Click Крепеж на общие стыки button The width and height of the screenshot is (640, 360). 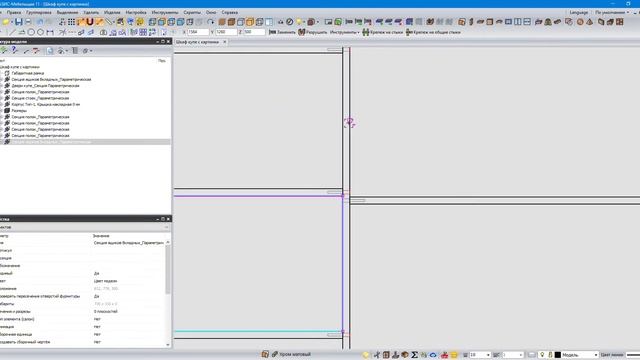pos(433,32)
